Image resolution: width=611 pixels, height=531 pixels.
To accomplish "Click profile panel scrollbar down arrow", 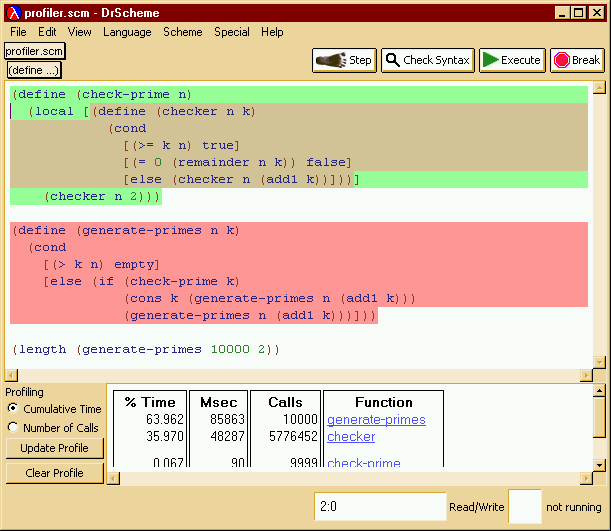I will pos(599,465).
